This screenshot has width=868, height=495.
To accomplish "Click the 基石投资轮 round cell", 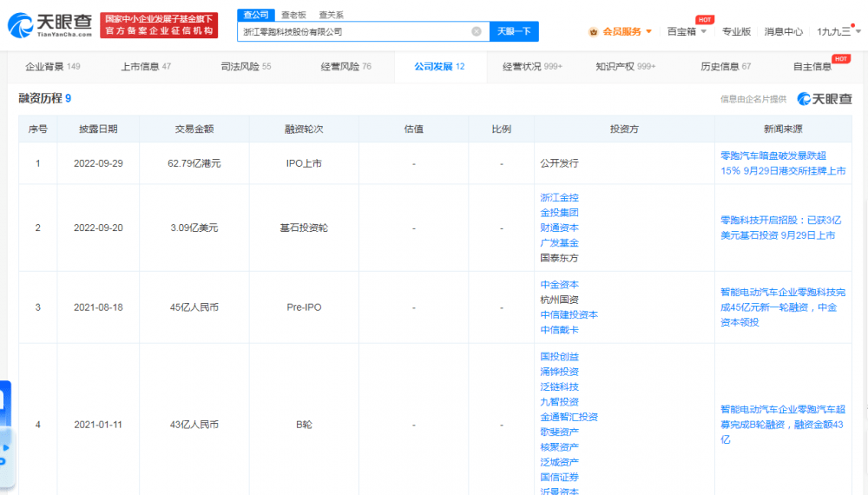I will coord(304,228).
